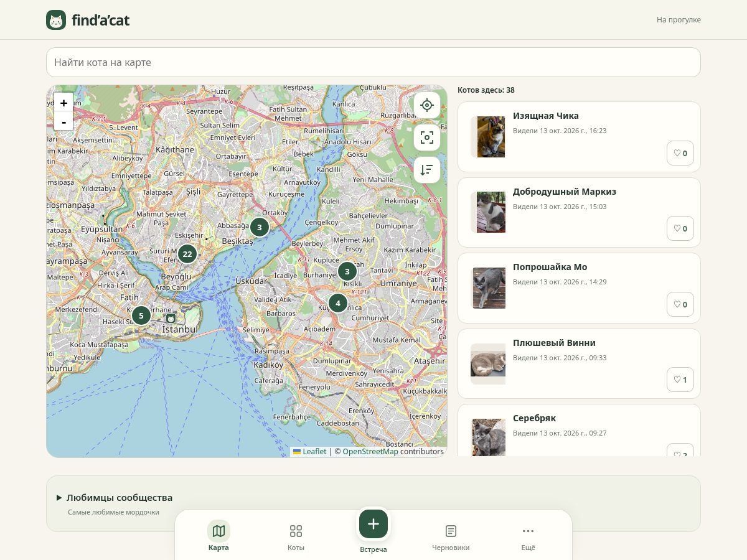Open the Ещё menu
The width and height of the screenshot is (747, 560).
tap(528, 536)
